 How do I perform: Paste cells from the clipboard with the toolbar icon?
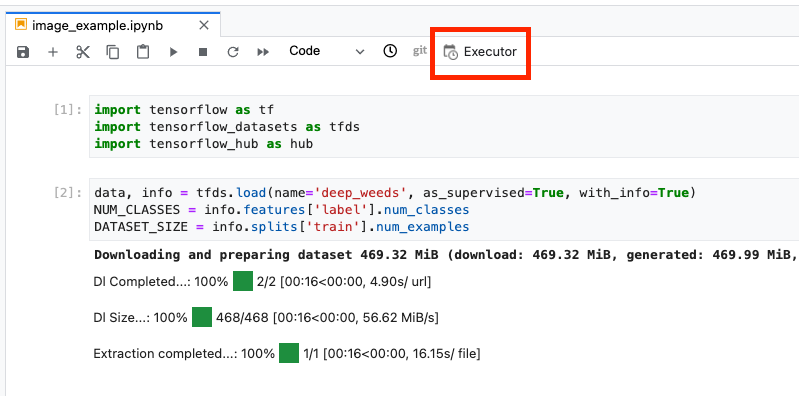(143, 52)
